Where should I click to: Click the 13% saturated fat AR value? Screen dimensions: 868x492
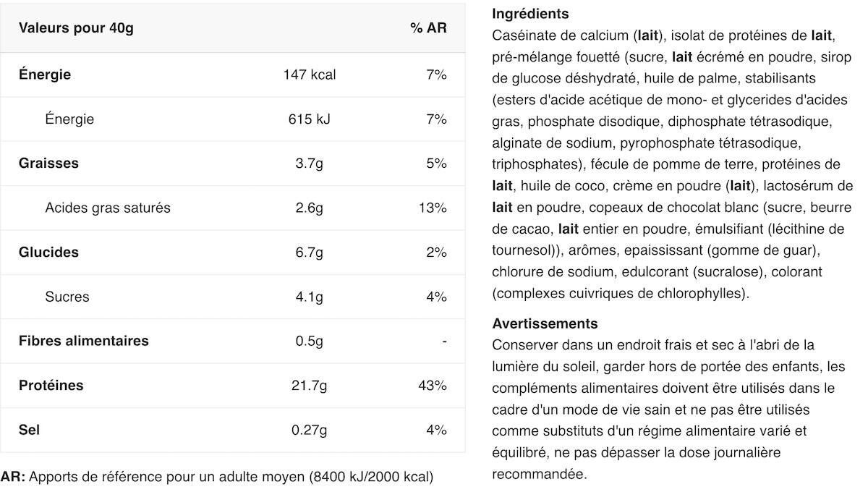(433, 208)
